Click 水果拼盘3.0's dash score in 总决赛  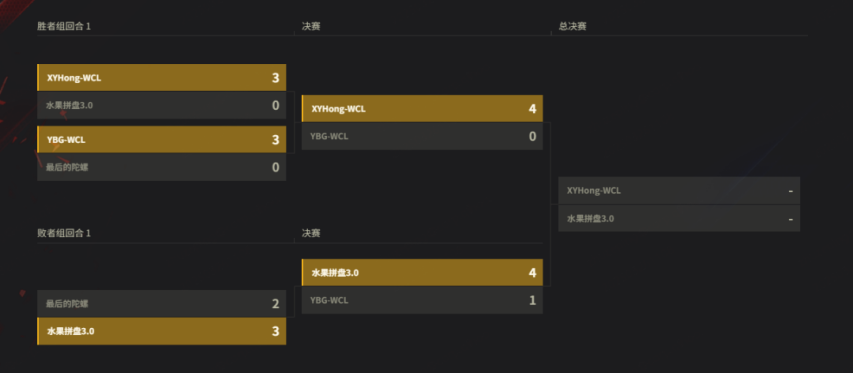(x=790, y=219)
